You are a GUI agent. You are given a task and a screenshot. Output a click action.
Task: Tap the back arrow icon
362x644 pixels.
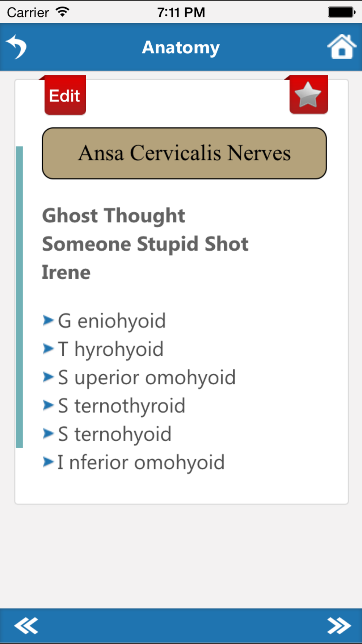tap(16, 47)
